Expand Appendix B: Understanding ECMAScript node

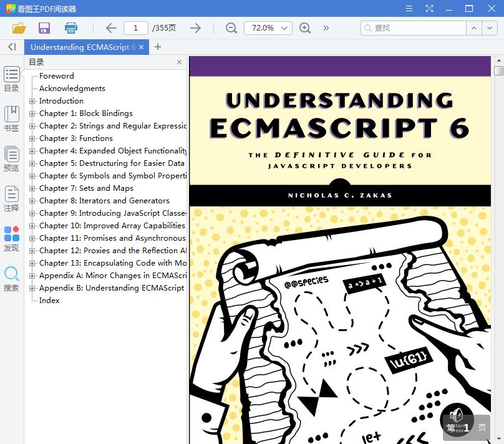coord(32,289)
